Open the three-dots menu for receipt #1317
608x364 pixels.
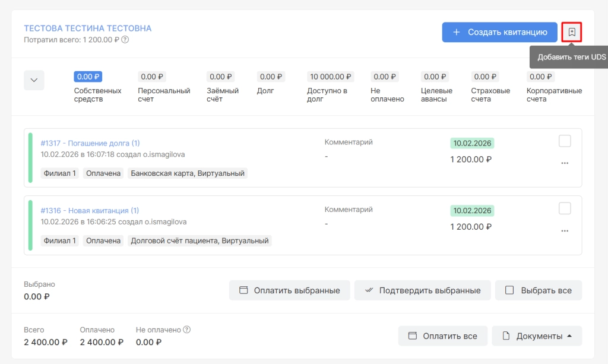pos(565,163)
